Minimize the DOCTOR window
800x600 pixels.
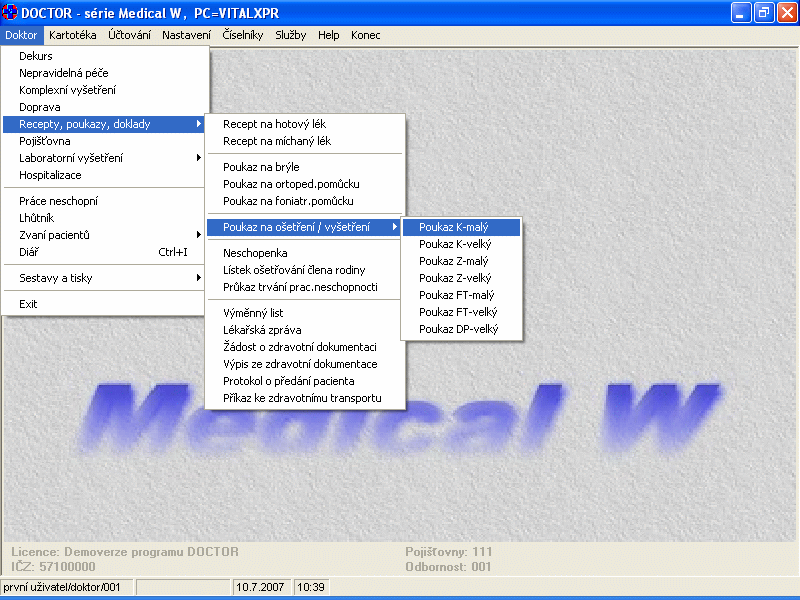(x=741, y=13)
